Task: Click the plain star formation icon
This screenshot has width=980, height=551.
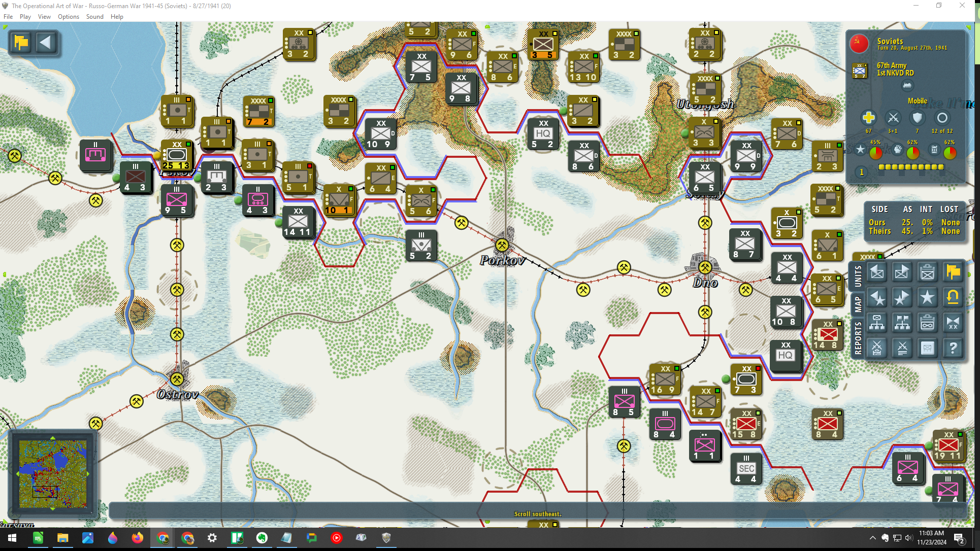Action: tap(928, 298)
